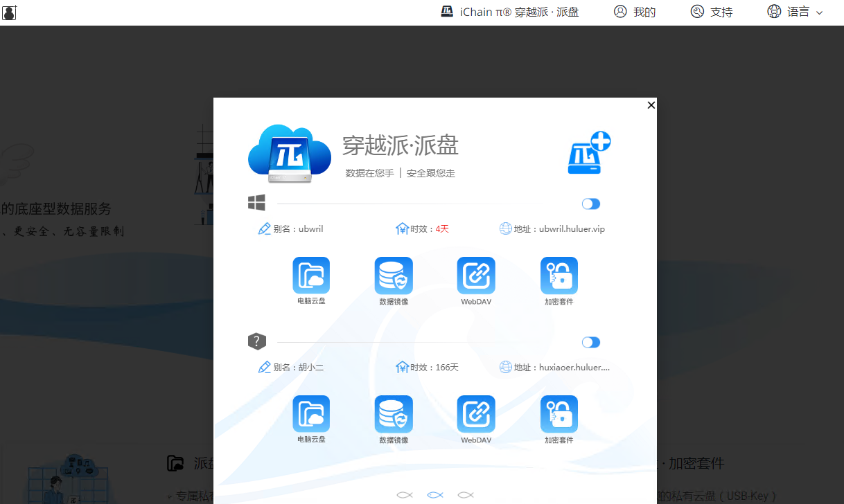Click the question-mark icon of the 胡小二 device
The width and height of the screenshot is (844, 504).
click(257, 341)
